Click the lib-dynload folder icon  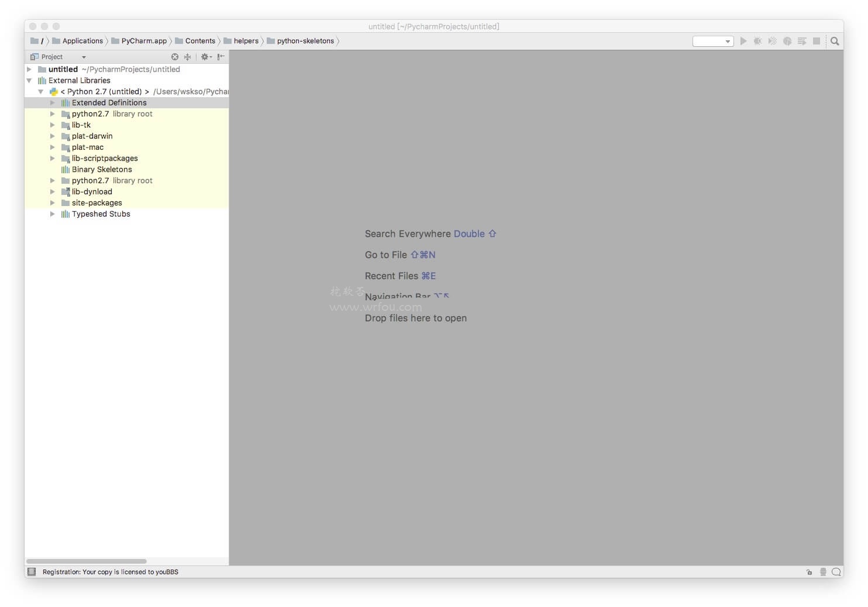coord(66,191)
